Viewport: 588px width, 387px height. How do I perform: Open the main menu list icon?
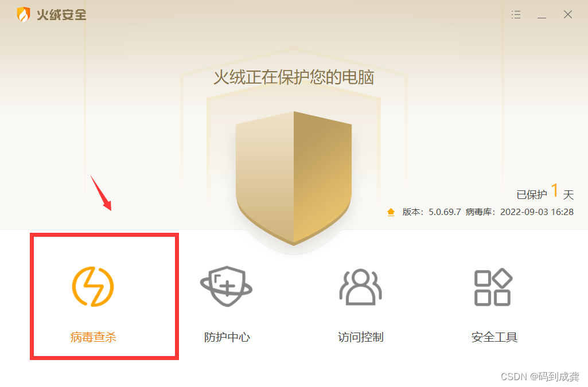tap(516, 14)
